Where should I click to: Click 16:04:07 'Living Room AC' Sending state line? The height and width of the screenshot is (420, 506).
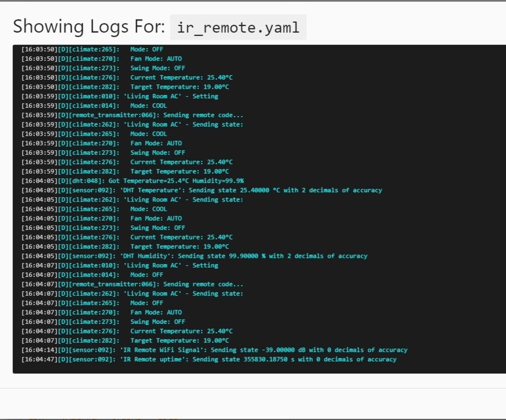pyautogui.click(x=132, y=293)
